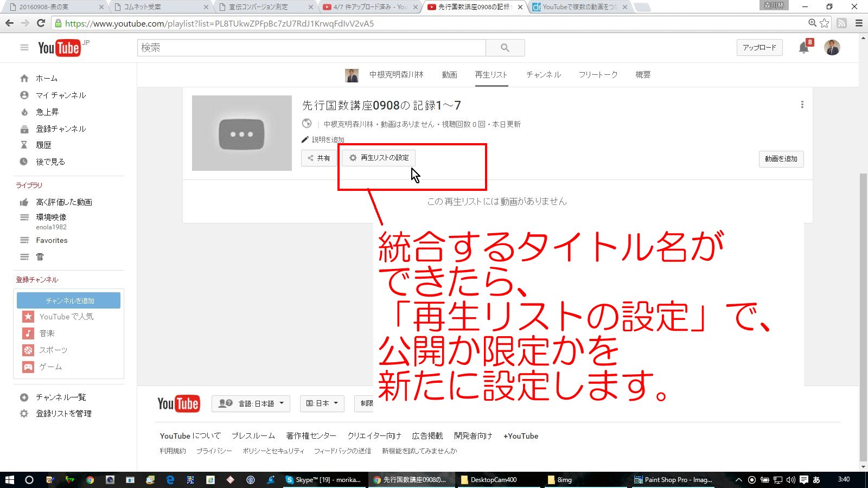Open Windows Start button
This screenshot has height=488, width=868.
(x=9, y=480)
